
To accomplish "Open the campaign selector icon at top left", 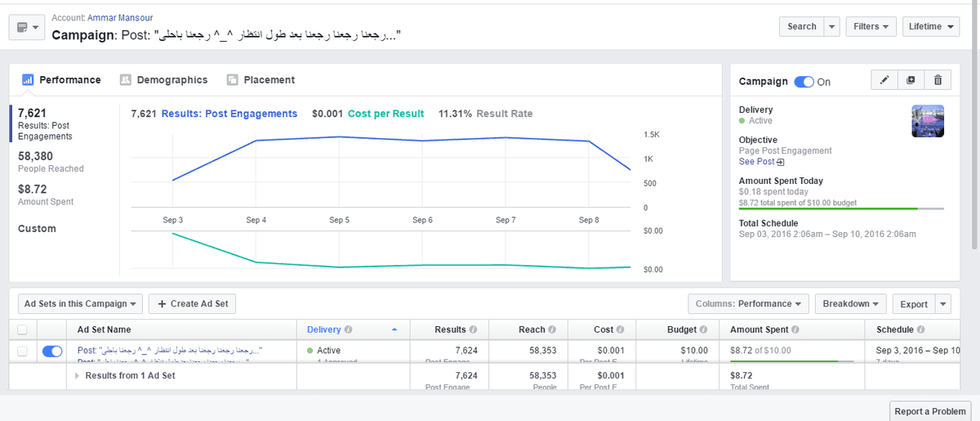I will coord(26,27).
